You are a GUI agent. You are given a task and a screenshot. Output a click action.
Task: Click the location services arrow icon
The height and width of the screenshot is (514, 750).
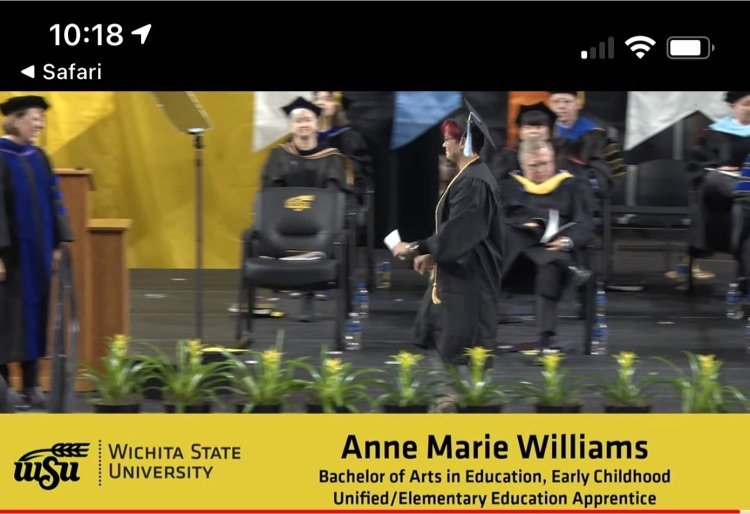142,34
